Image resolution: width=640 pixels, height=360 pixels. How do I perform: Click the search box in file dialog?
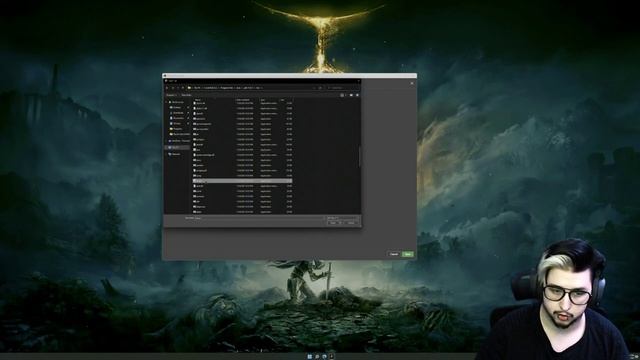click(342, 88)
